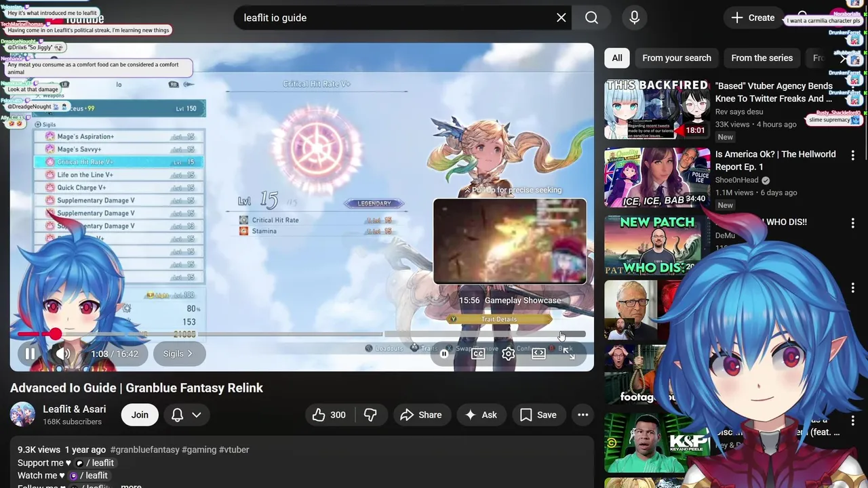Image resolution: width=868 pixels, height=488 pixels.
Task: Like the video (300 likes)
Action: click(329, 415)
